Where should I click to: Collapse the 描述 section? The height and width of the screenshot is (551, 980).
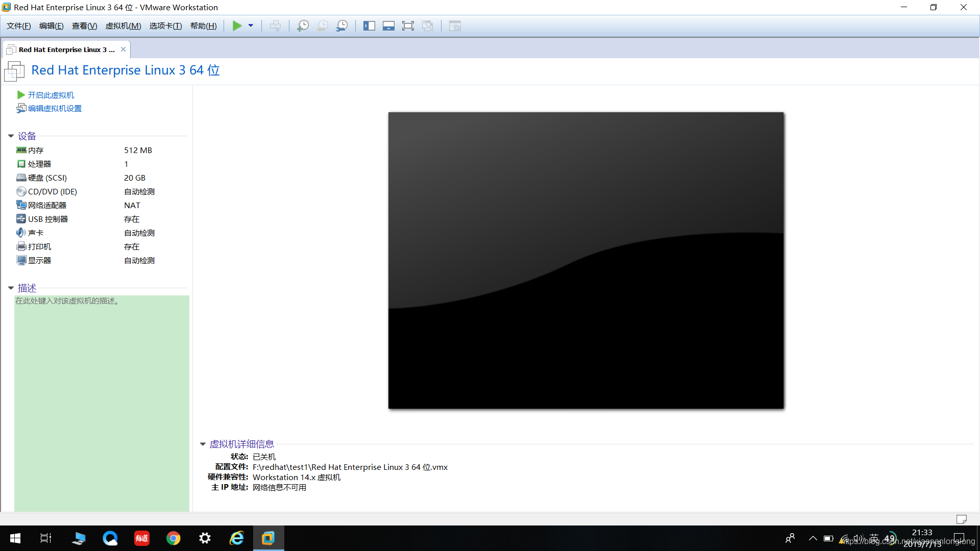click(11, 288)
